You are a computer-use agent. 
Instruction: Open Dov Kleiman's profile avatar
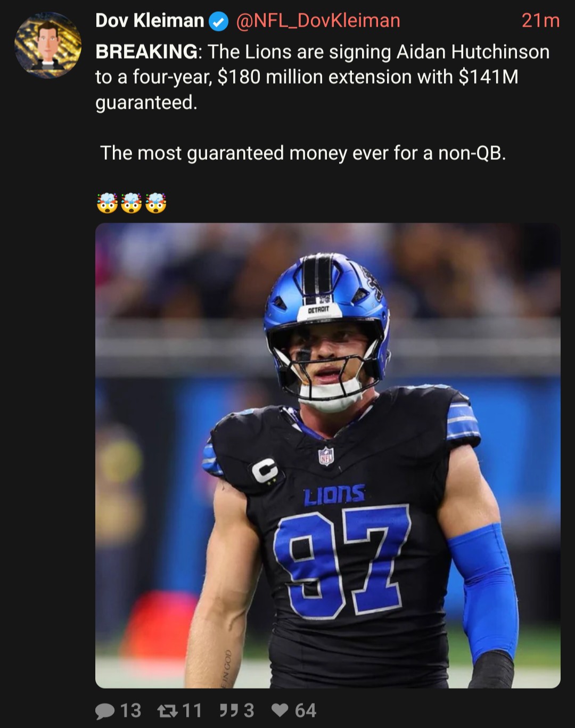coord(48,45)
